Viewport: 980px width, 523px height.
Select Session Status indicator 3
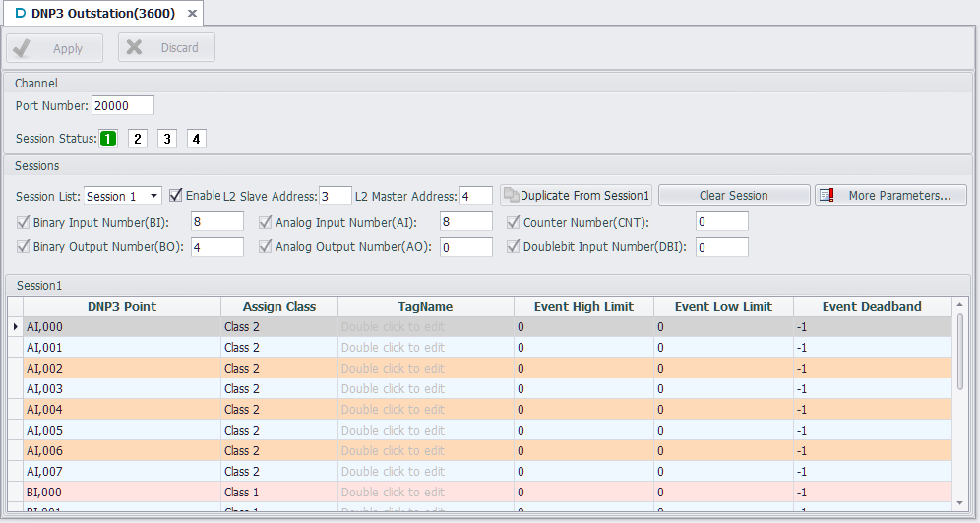click(167, 139)
